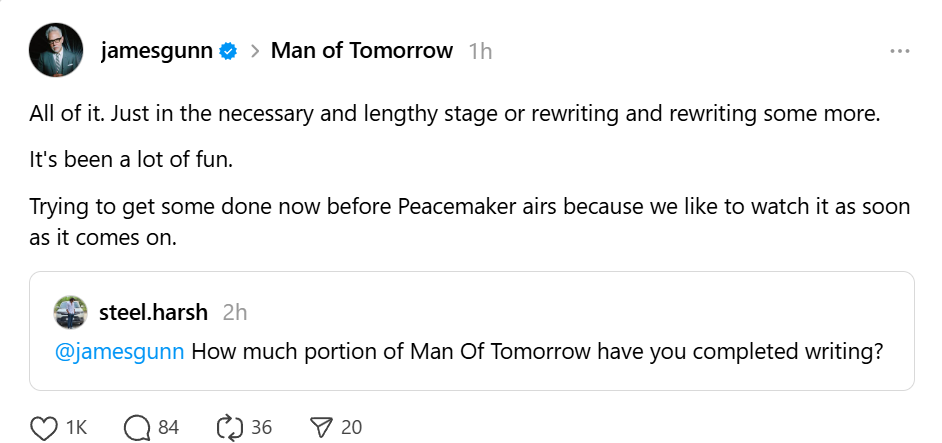Click the blue verified badge
Image resolution: width=942 pixels, height=443 pixels.
point(228,51)
